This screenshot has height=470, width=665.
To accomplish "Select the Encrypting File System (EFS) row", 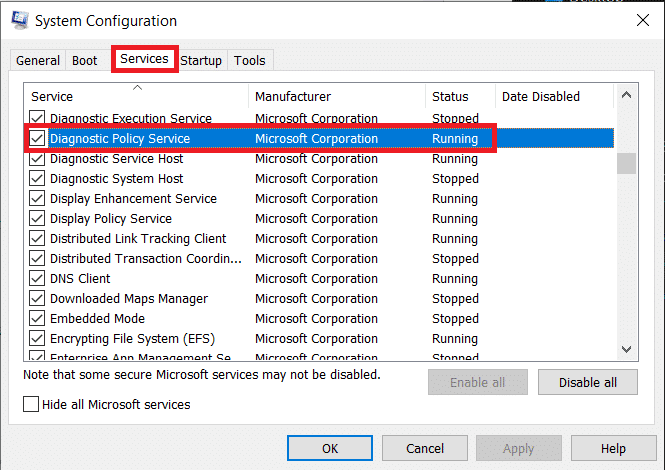I will 132,339.
